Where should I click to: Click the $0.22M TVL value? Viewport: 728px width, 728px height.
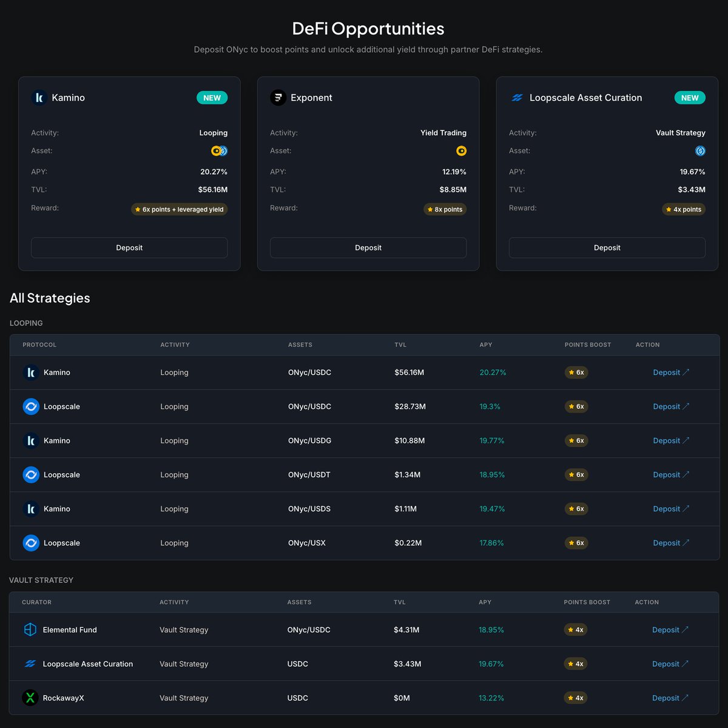coord(408,543)
